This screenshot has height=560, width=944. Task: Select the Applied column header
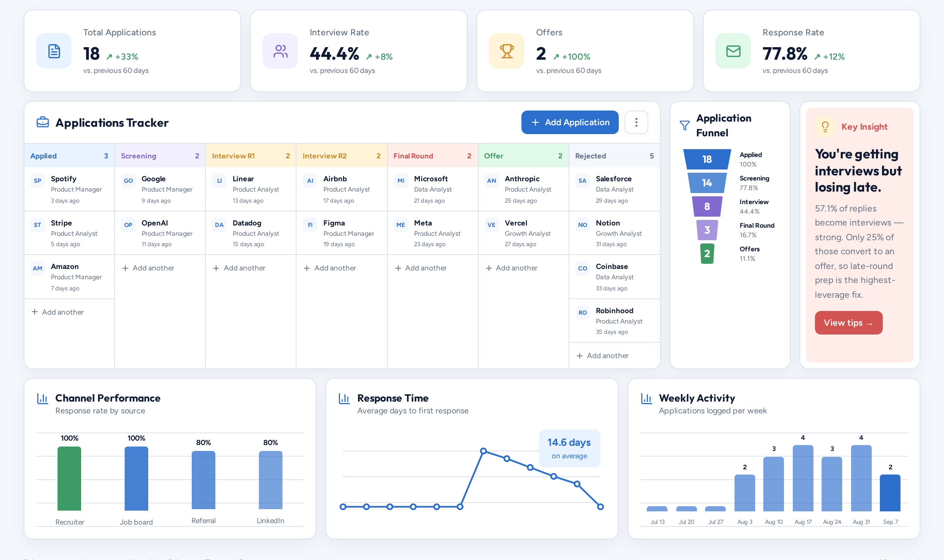pyautogui.click(x=69, y=156)
